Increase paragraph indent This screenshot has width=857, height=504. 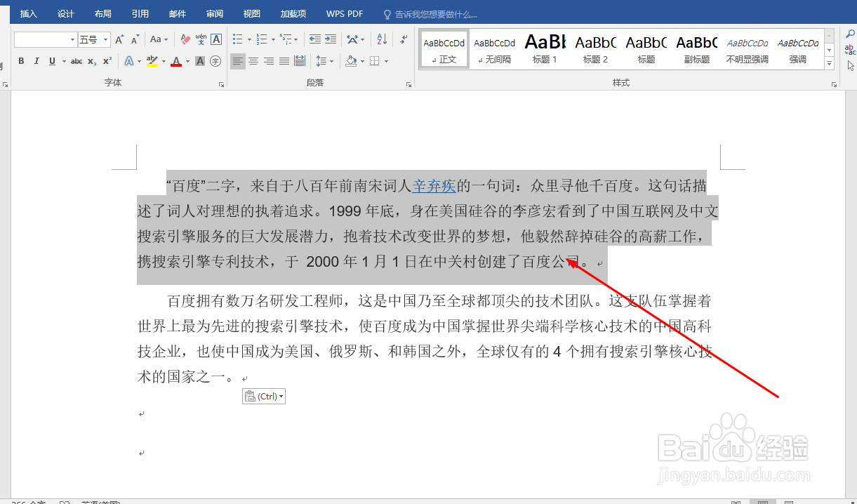point(331,39)
